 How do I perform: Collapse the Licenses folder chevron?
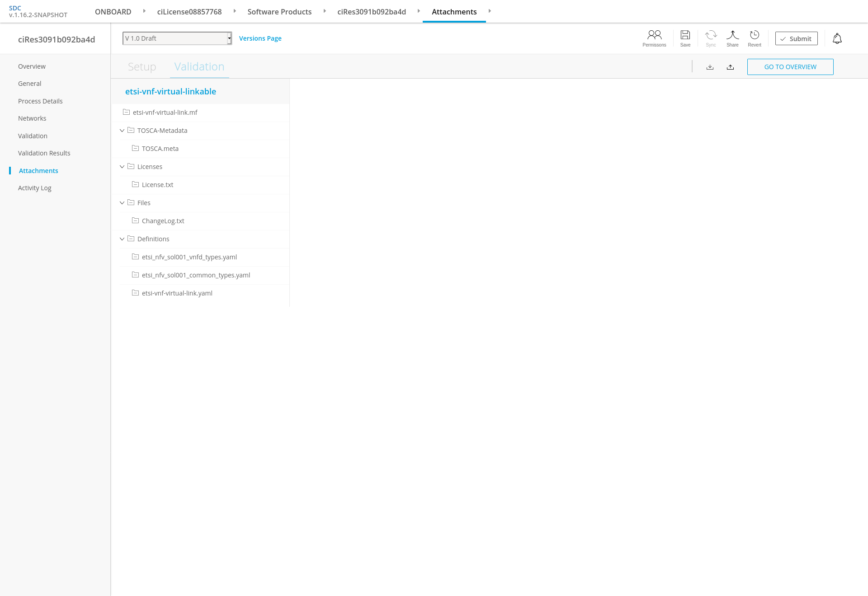pyautogui.click(x=122, y=167)
